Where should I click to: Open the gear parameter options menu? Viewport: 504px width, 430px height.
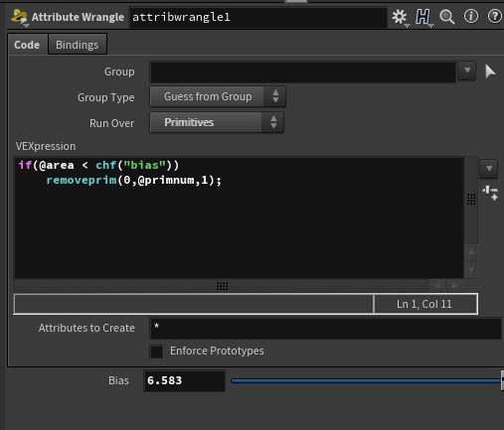(x=400, y=17)
